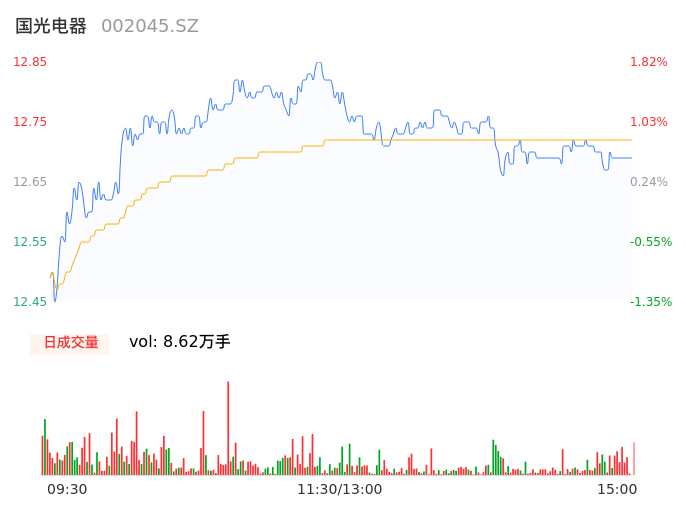Viewport: 686px width, 524px height.
Task: Click the 12.65 price axis label
Action: pos(30,182)
